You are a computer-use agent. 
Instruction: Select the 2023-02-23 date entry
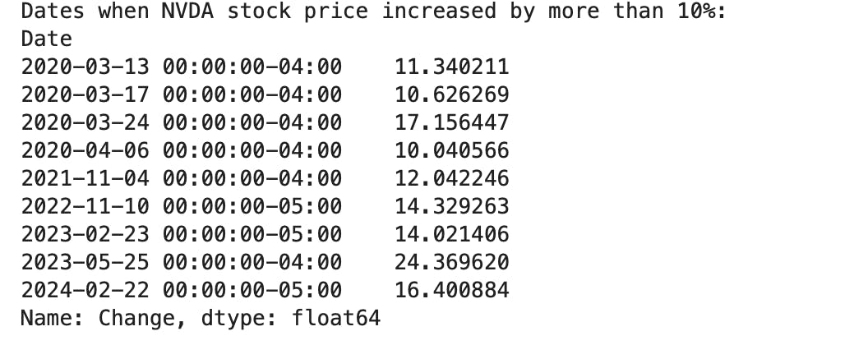click(x=182, y=234)
